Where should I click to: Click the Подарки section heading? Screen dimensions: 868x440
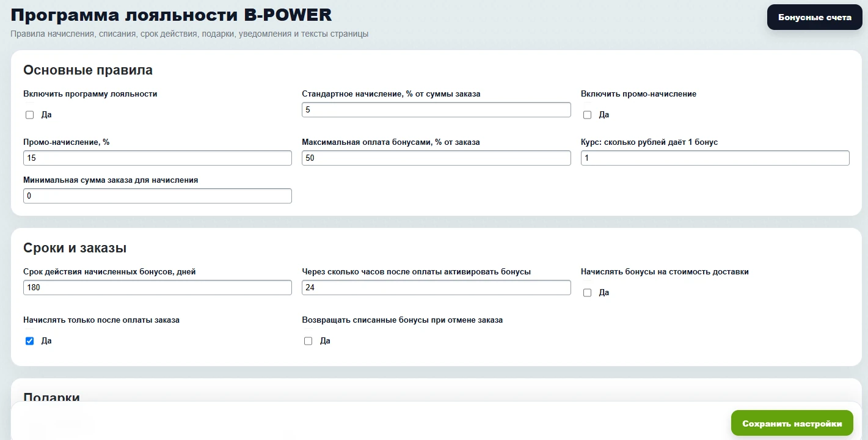pyautogui.click(x=52, y=398)
